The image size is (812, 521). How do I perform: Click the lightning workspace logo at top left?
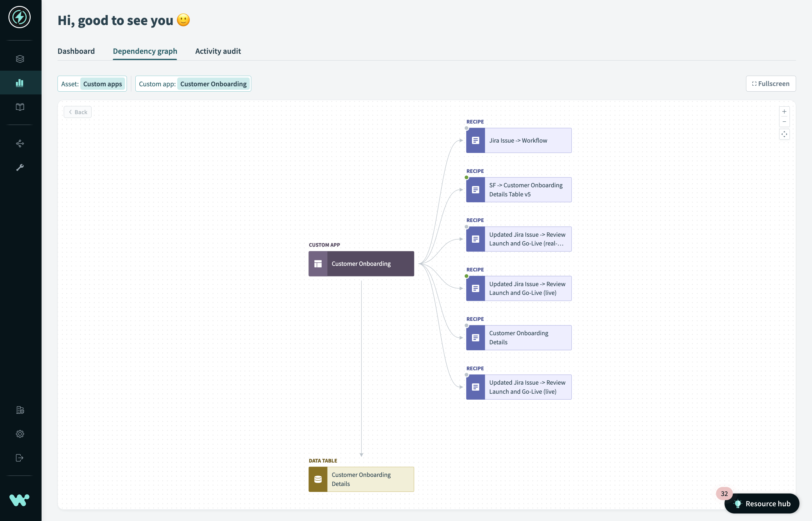tap(19, 17)
